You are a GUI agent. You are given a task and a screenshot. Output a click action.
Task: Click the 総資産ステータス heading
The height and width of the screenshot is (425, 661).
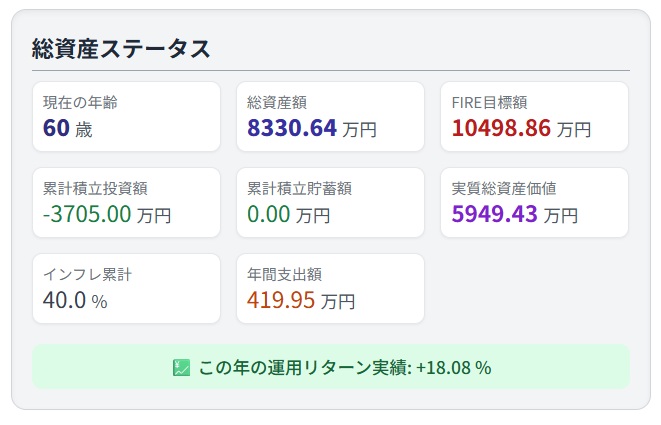click(x=121, y=48)
